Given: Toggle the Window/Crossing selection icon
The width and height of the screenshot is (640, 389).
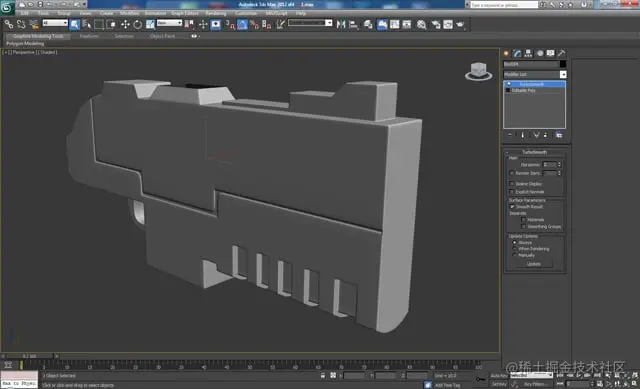Looking at the screenshot, I should click(111, 24).
